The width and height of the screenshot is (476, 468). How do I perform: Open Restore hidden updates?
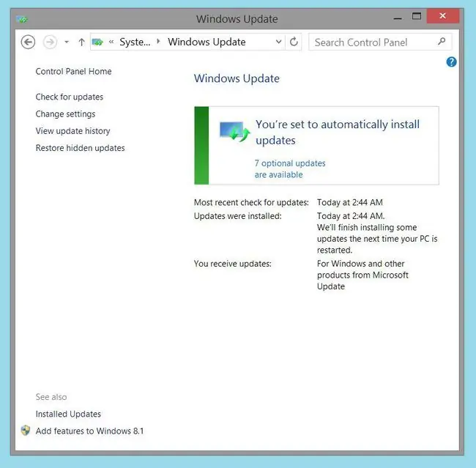point(80,148)
